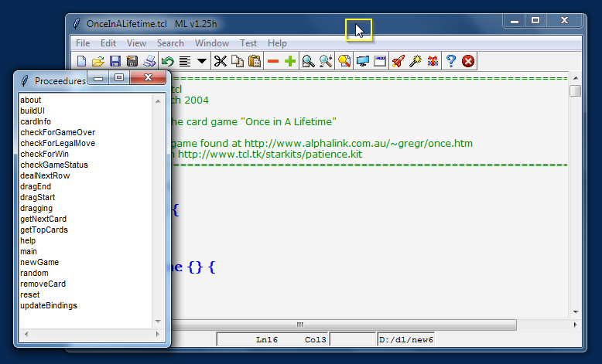Viewport: 602px width, 364px height.
Task: Undo with the green curved arrow icon
Action: 167,61
